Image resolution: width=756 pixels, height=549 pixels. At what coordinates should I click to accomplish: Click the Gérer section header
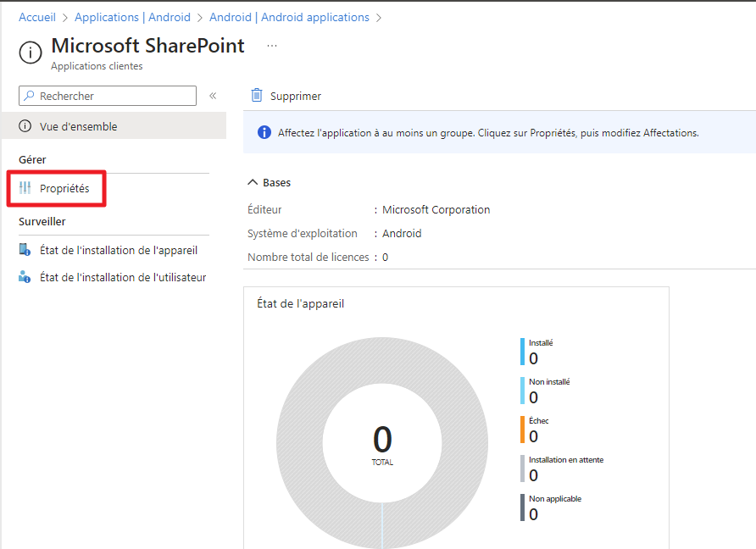coord(32,159)
